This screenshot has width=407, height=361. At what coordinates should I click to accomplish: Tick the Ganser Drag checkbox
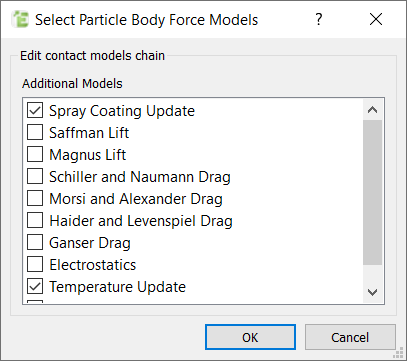pyautogui.click(x=35, y=242)
